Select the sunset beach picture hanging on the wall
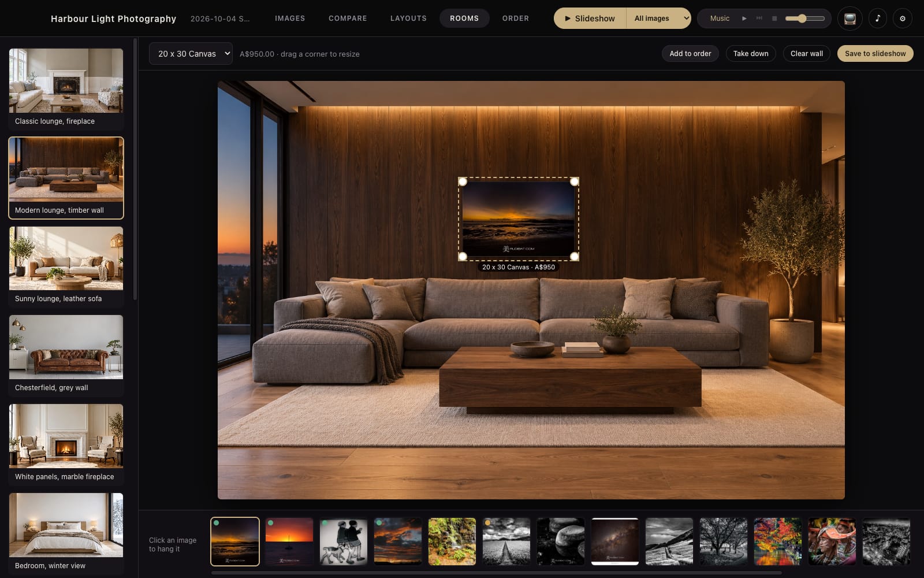Image resolution: width=924 pixels, height=578 pixels. [x=519, y=219]
